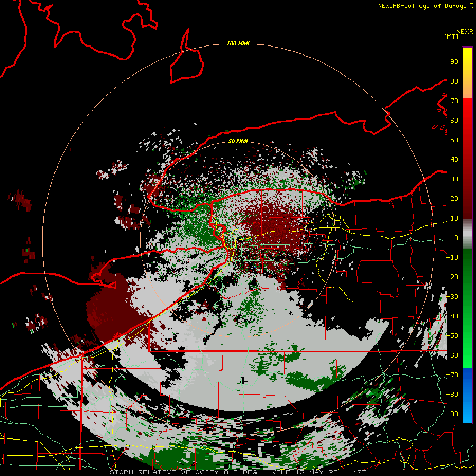Click the NEXLAB-College of DuPage label
476x476 pixels.
[423, 6]
